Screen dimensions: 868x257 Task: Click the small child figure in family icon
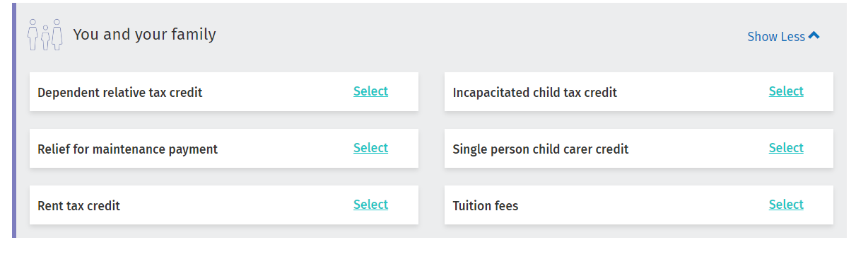(x=45, y=39)
